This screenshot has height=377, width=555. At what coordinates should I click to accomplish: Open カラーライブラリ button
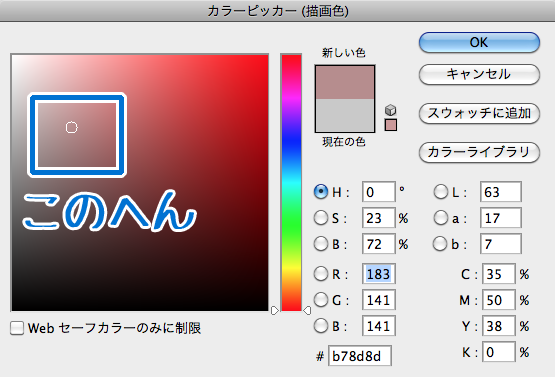coord(479,152)
